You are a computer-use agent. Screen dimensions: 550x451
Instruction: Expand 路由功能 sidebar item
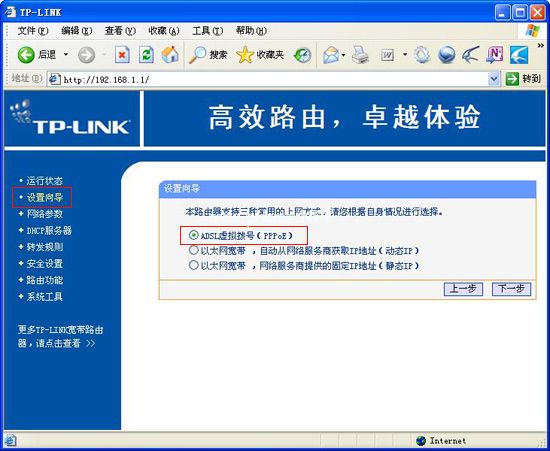tap(45, 280)
